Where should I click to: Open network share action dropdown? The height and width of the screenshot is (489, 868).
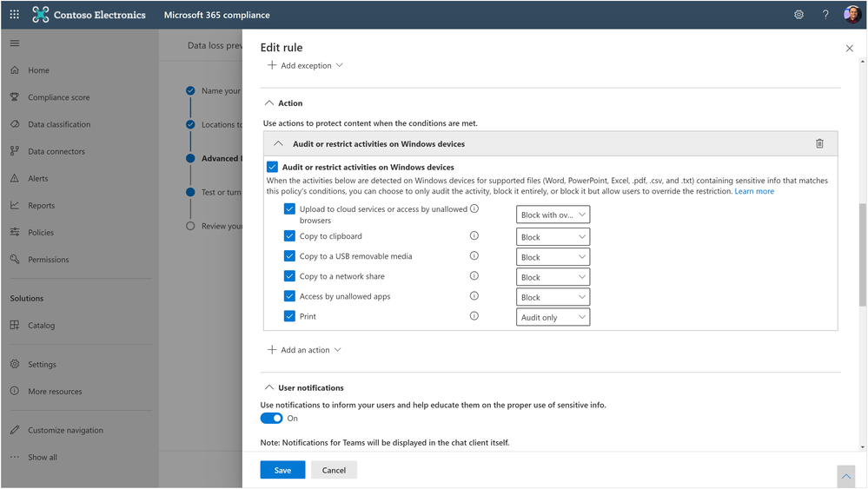pyautogui.click(x=553, y=277)
